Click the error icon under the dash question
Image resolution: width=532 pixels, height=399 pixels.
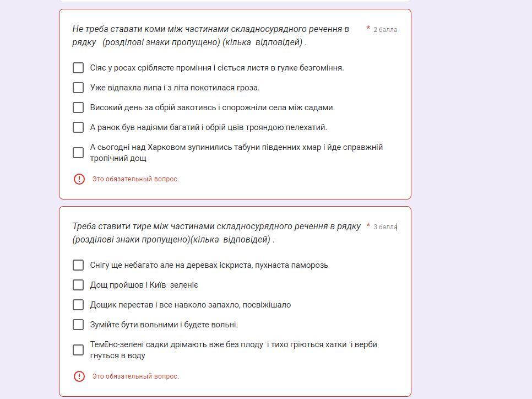click(x=79, y=376)
